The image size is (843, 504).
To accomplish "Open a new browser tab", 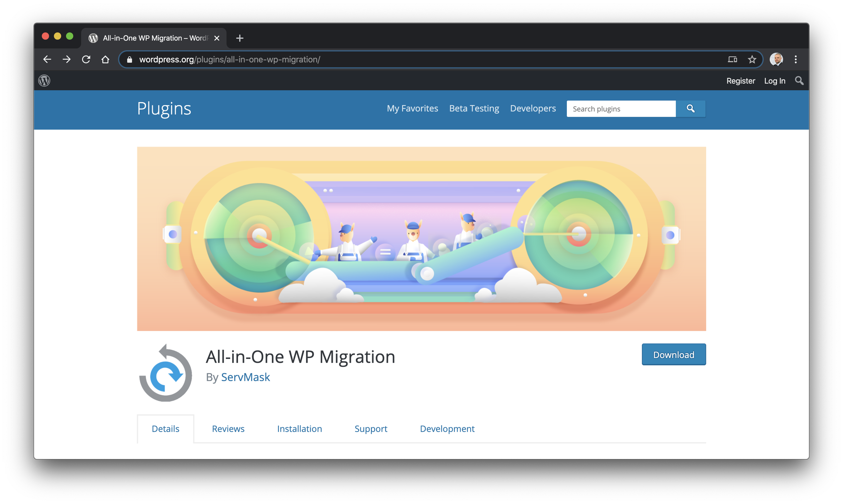I will coord(240,38).
